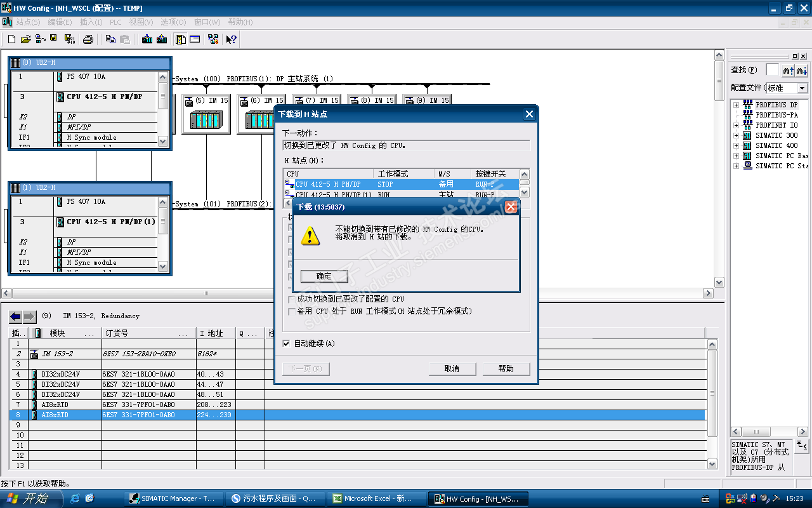Open the 插入(I) menu
This screenshot has height=508, width=812.
(91, 22)
